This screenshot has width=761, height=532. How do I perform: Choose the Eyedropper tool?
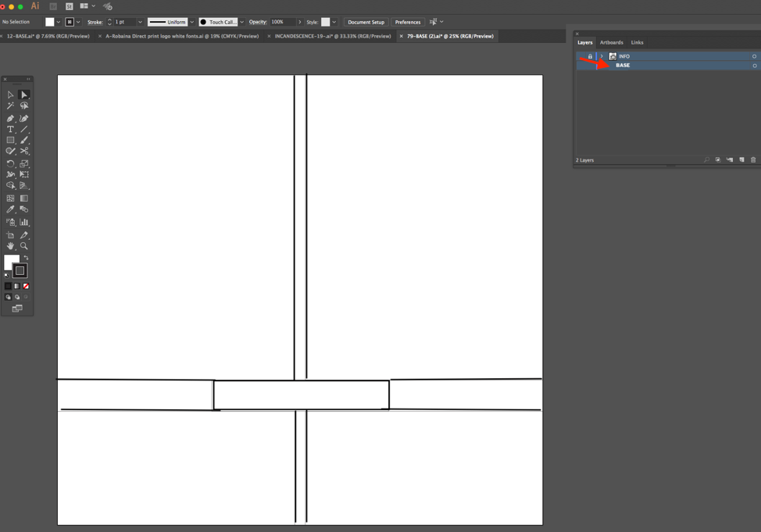click(x=10, y=209)
